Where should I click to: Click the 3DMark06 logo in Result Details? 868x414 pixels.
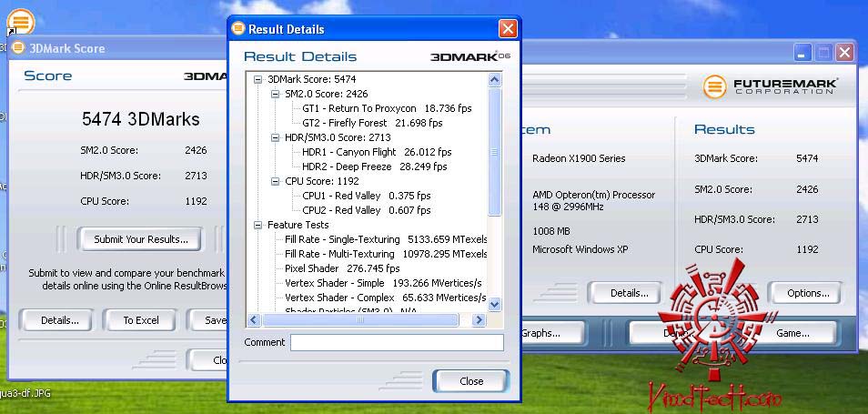pos(470,56)
